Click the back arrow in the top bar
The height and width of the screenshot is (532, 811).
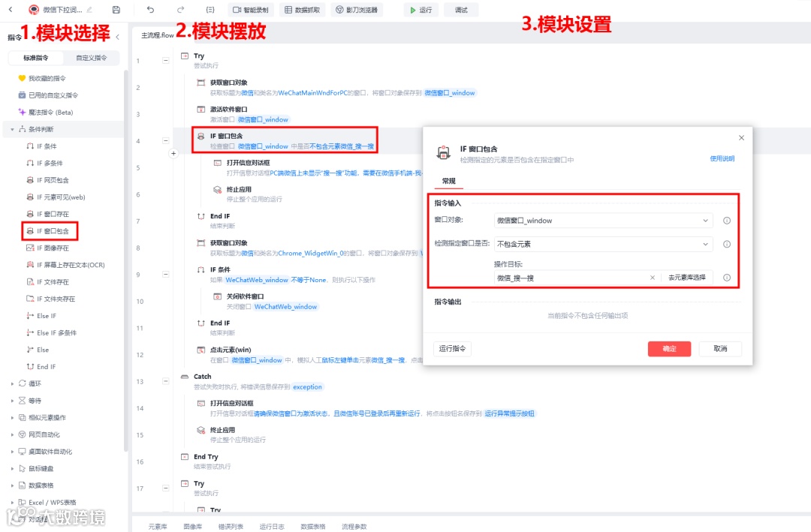coord(11,9)
